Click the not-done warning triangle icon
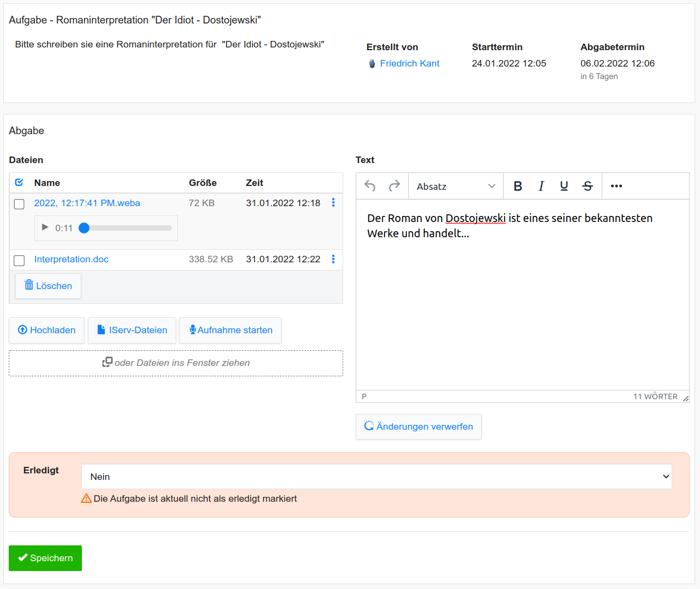The height and width of the screenshot is (589, 700). [86, 498]
